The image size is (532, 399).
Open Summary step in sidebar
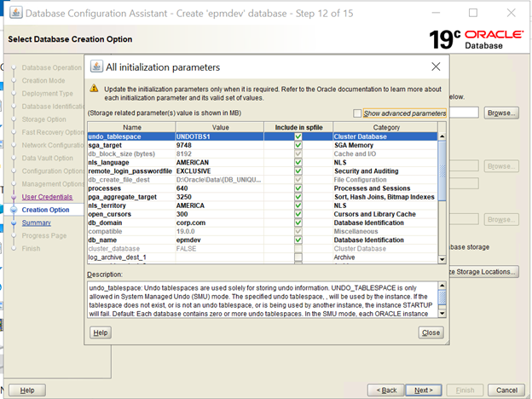click(x=37, y=223)
